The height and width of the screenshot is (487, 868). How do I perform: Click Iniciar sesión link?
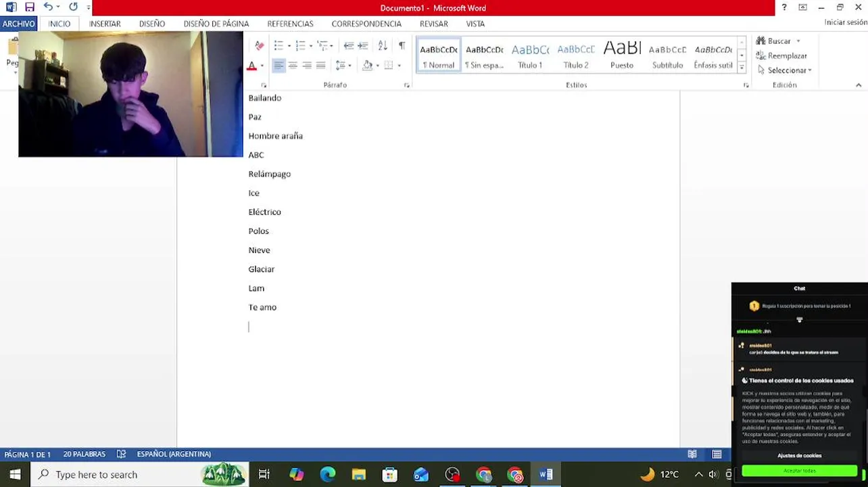(x=846, y=22)
